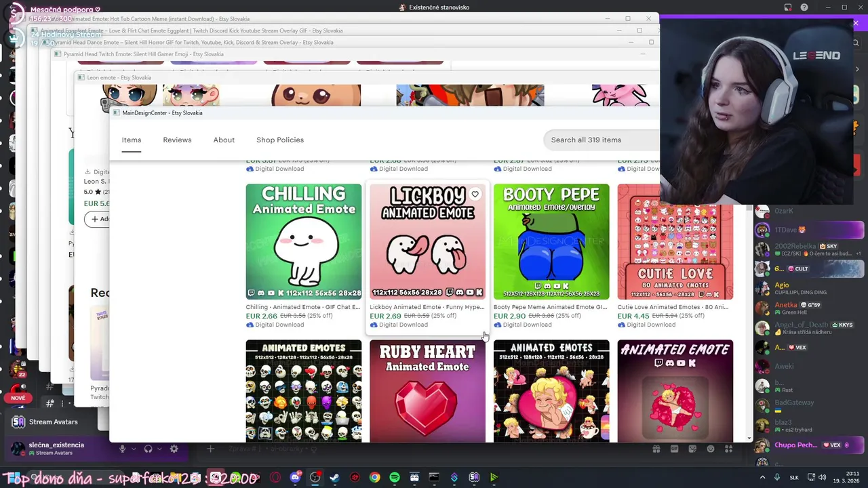Expand headphone output options arrow in Discord
This screenshot has width=868, height=488.
click(159, 449)
